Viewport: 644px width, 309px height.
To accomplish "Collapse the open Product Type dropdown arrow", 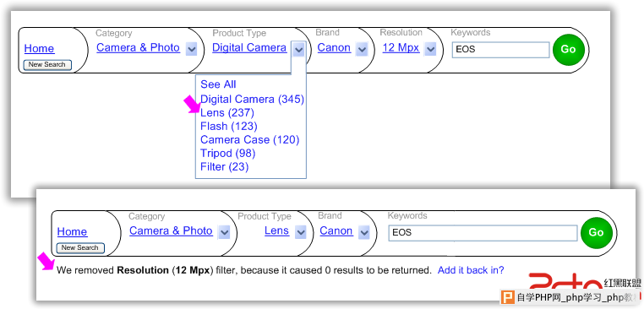I will pos(299,50).
